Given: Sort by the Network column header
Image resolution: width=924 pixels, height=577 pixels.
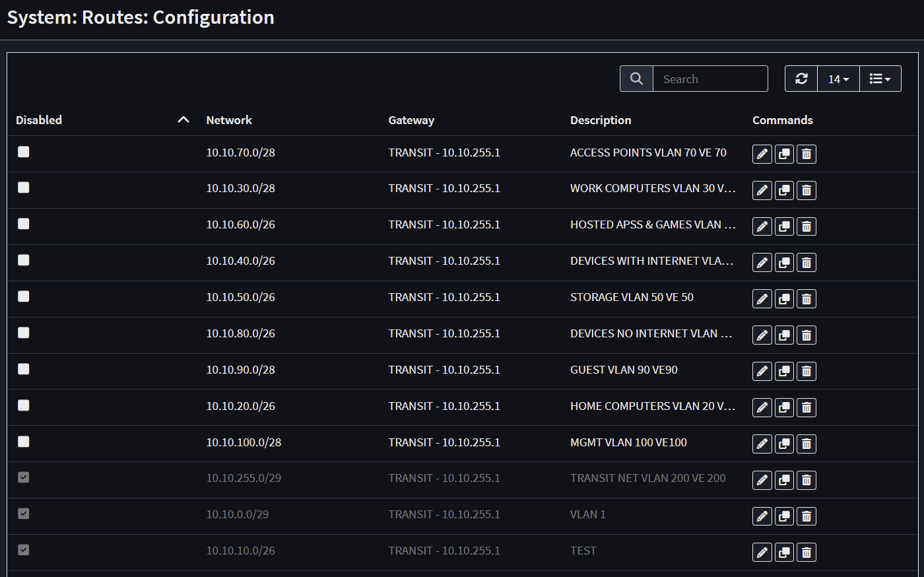Looking at the screenshot, I should pos(229,120).
